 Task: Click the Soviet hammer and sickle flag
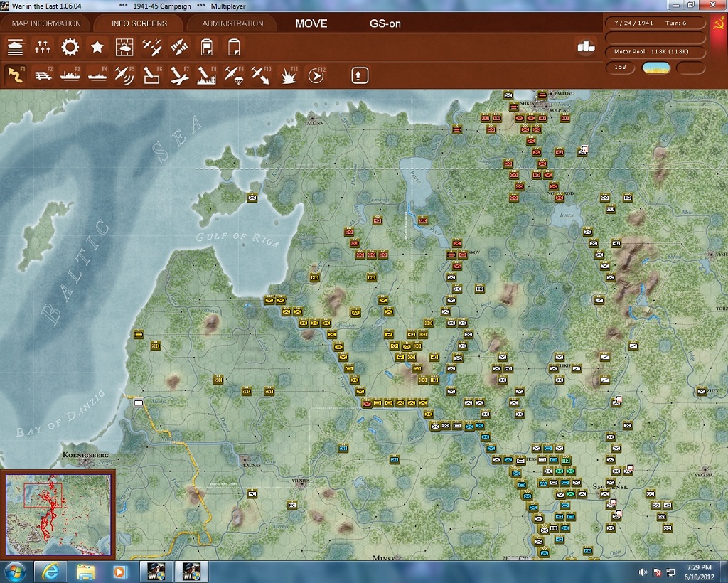pos(718,25)
